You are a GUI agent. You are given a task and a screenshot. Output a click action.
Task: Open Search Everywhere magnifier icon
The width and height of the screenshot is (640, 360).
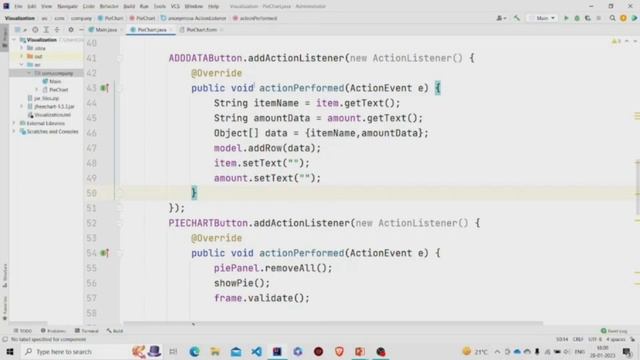tap(612, 18)
